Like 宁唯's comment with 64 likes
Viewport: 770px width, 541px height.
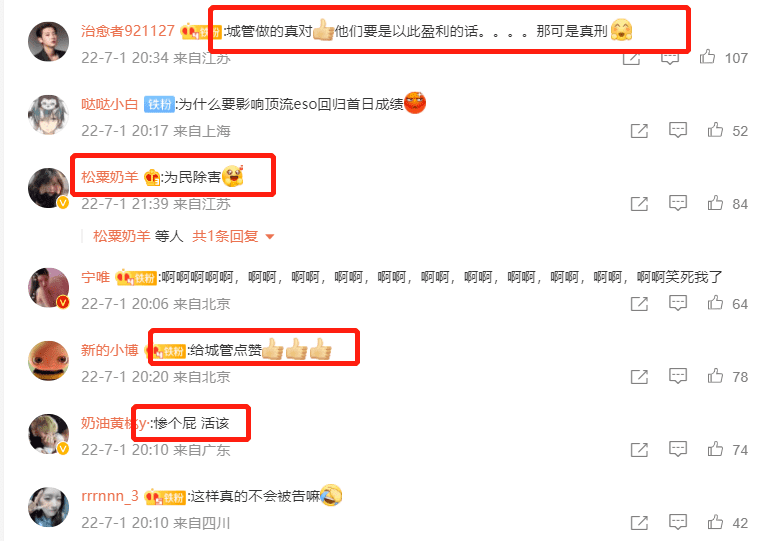pyautogui.click(x=715, y=303)
